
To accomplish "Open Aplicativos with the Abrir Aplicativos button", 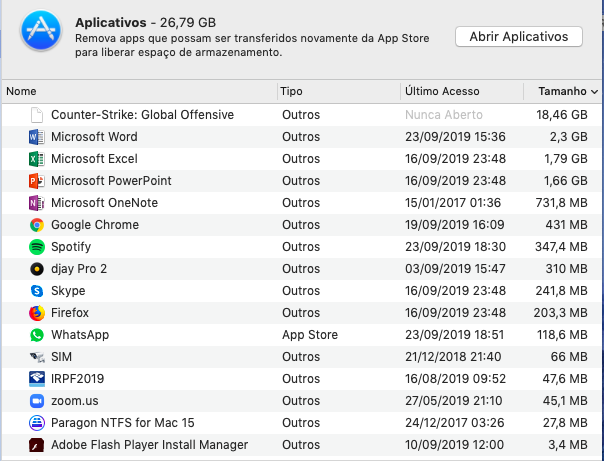I will click(x=518, y=36).
